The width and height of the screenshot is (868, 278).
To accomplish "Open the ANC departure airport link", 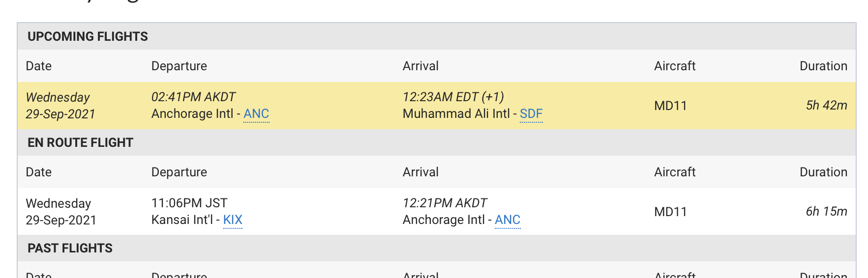I will (x=256, y=114).
